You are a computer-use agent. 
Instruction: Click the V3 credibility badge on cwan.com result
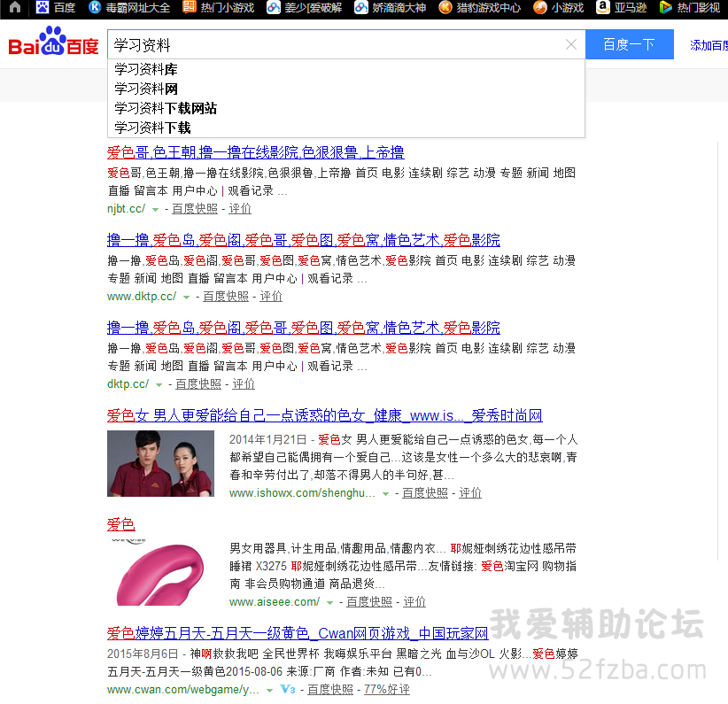[x=288, y=690]
